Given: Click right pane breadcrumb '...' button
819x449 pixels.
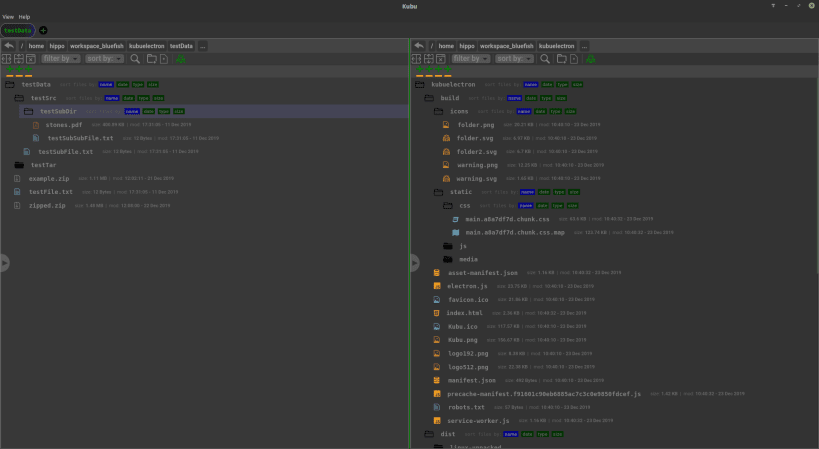Looking at the screenshot, I should click(584, 46).
